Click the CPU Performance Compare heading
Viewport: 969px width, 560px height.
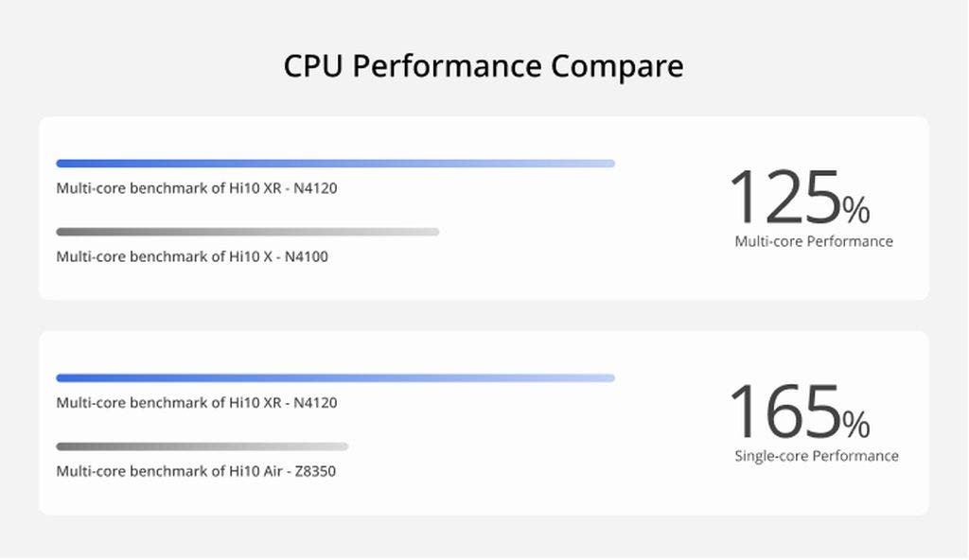pyautogui.click(x=484, y=66)
